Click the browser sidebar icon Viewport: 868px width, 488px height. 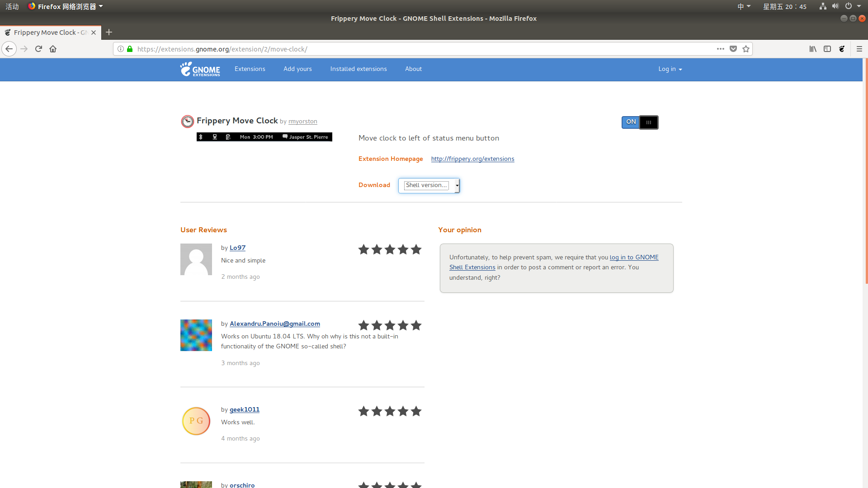(x=827, y=49)
